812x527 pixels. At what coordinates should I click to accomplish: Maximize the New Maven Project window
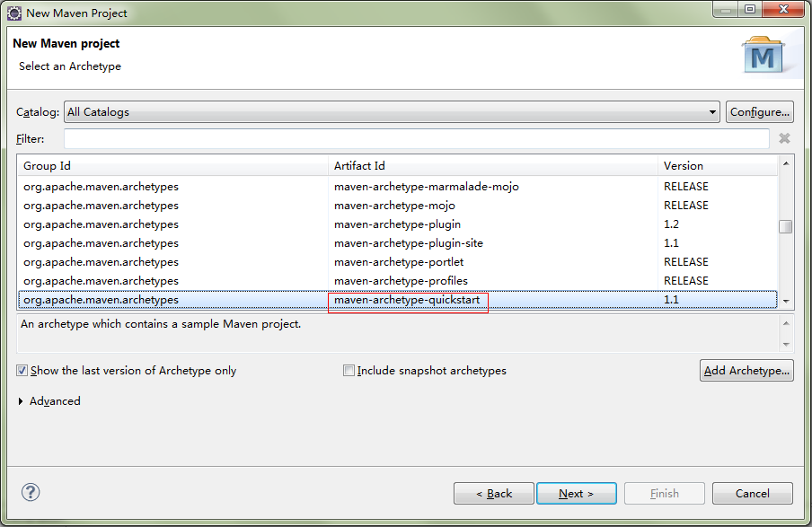[x=748, y=10]
